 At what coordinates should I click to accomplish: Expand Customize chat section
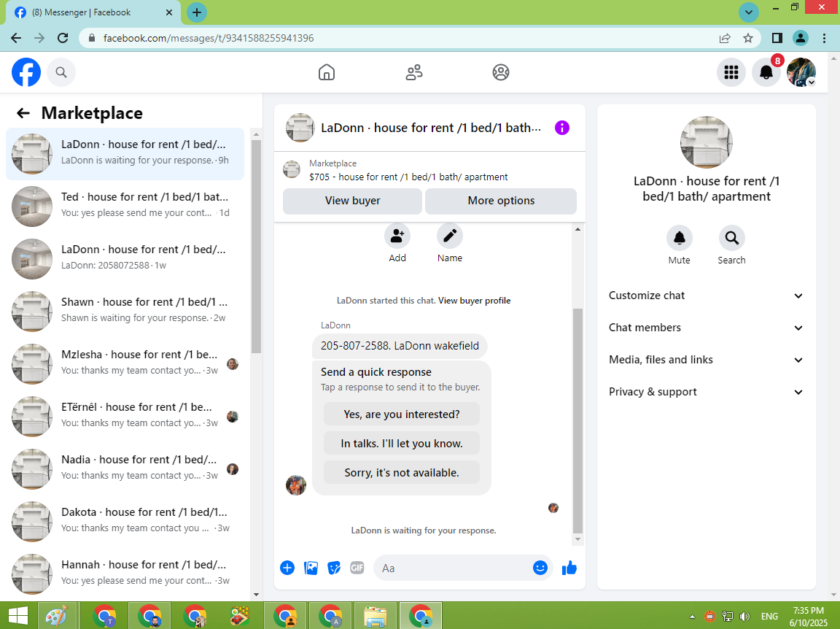[706, 296]
